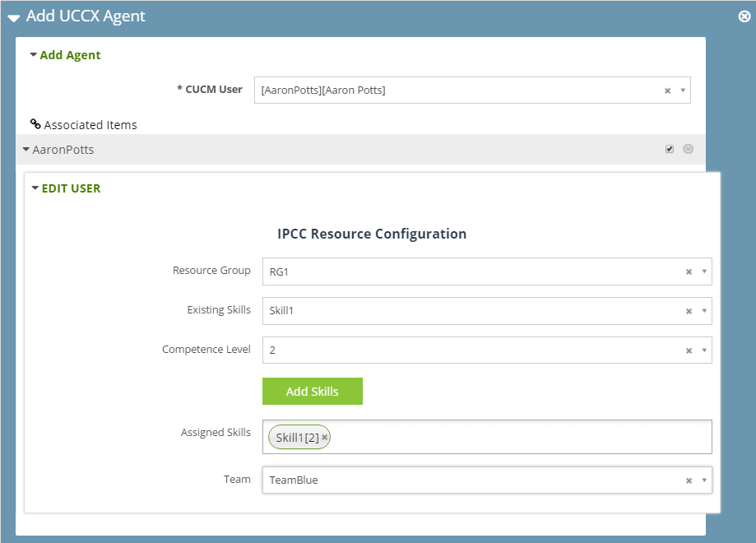
Task: Clear the Team TeamBlue value
Action: click(x=689, y=480)
